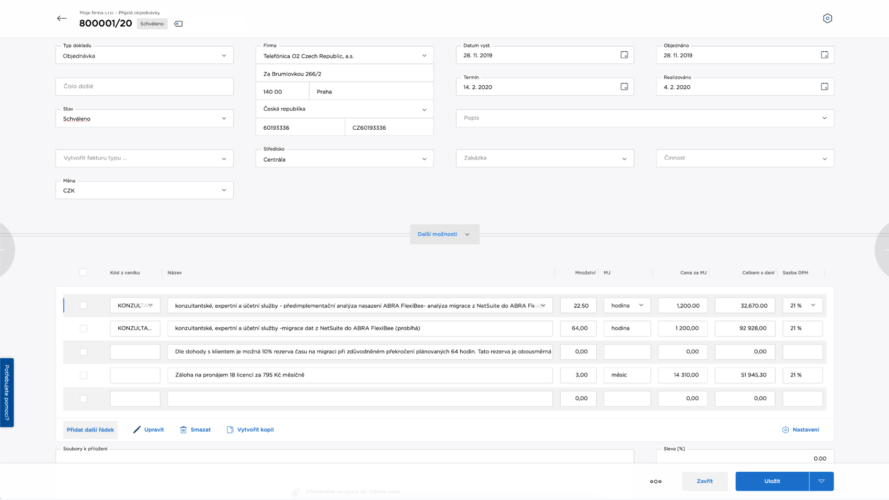The width and height of the screenshot is (889, 500).
Task: Click the back arrow next to 800001/20
Action: (62, 19)
